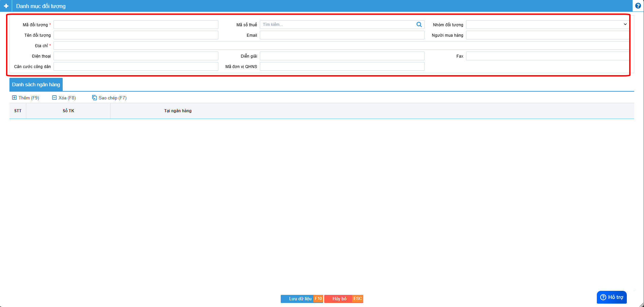Open the help question mark icon

click(638, 6)
